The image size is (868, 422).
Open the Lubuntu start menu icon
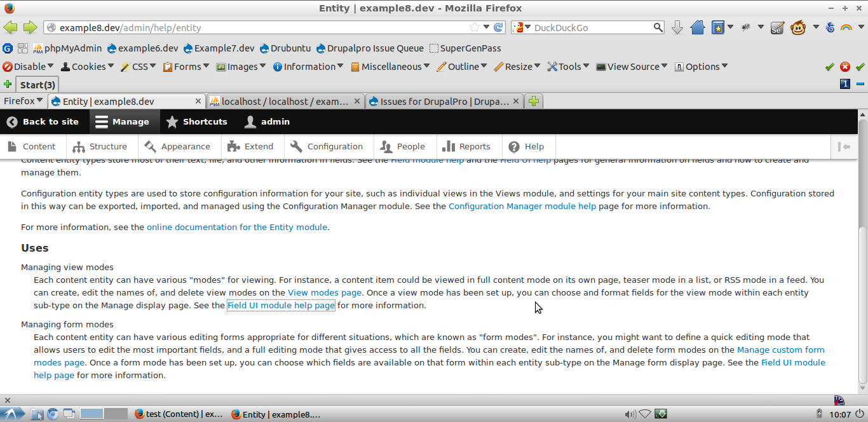13,414
